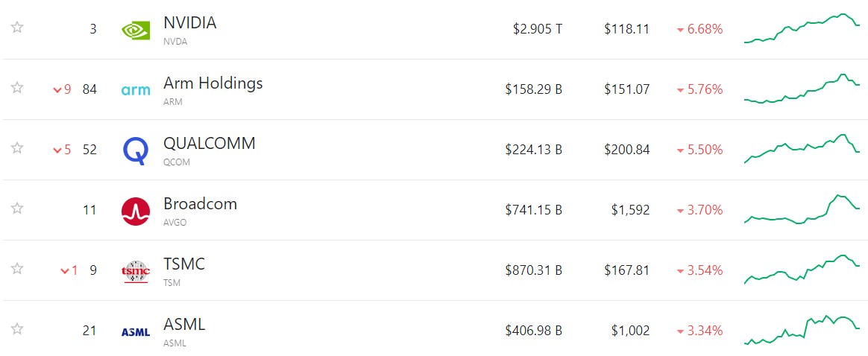The width and height of the screenshot is (868, 356).
Task: Click the NVIDIA logo icon
Action: pos(136,30)
